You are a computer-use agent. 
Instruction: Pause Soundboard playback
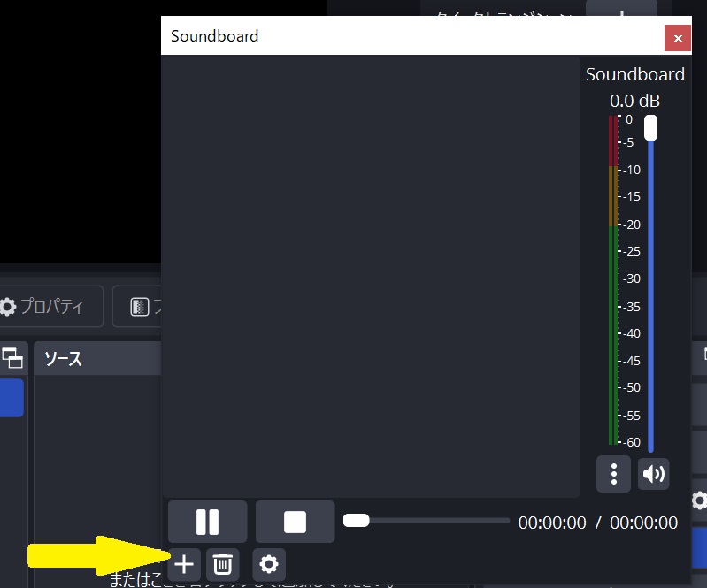coord(207,522)
